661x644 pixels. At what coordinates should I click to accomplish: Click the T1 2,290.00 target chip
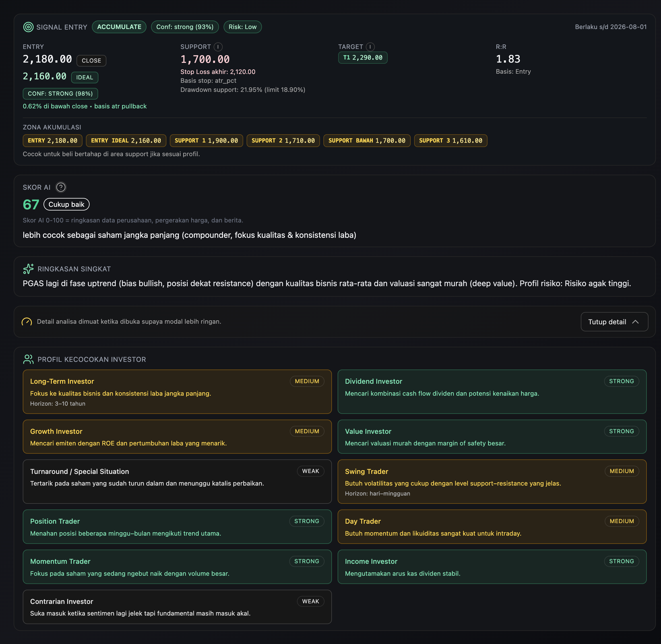363,57
